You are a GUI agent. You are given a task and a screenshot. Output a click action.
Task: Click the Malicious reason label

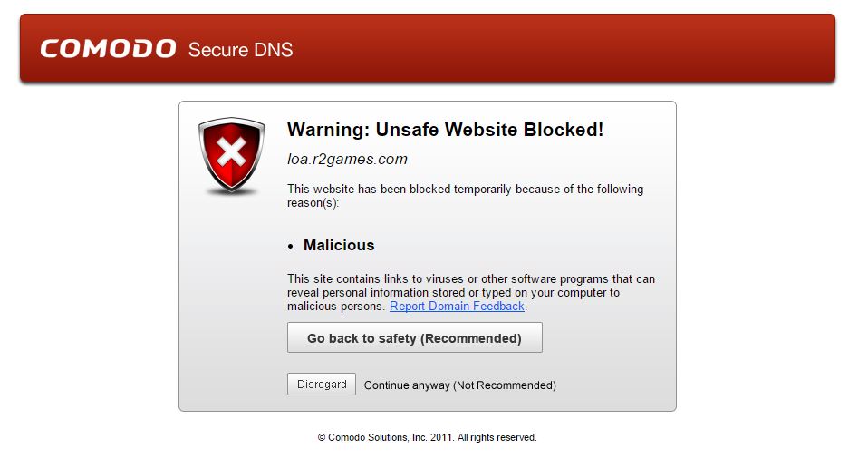(x=339, y=245)
